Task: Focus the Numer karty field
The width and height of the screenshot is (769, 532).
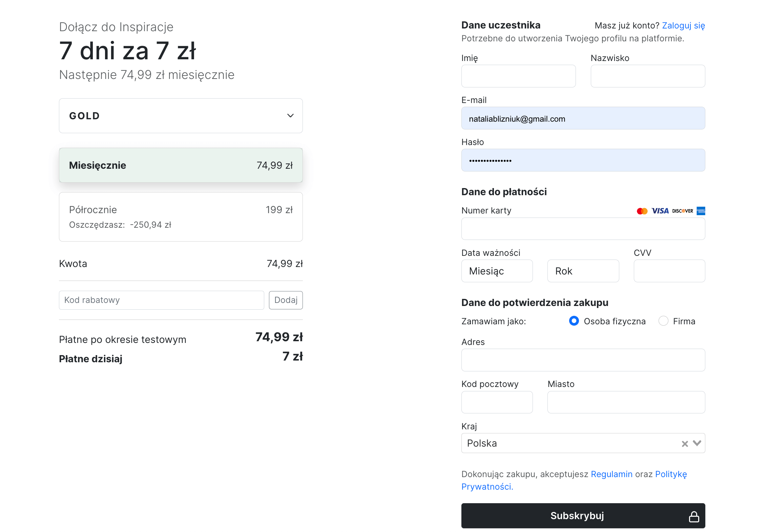Action: point(583,229)
